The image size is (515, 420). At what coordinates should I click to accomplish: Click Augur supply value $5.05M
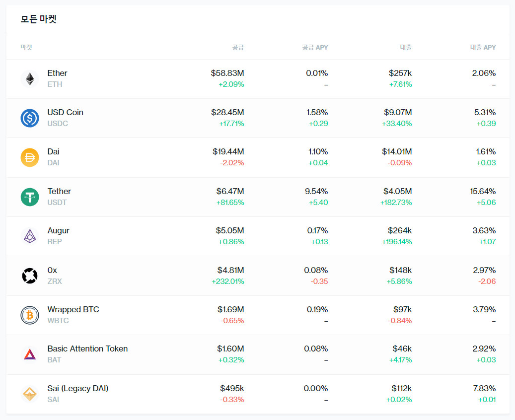pos(230,231)
